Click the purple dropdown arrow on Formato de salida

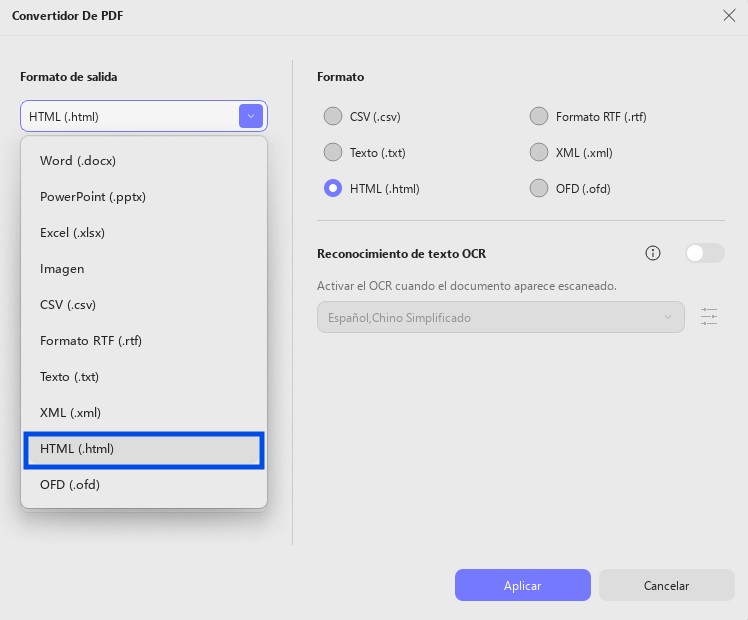pos(251,116)
